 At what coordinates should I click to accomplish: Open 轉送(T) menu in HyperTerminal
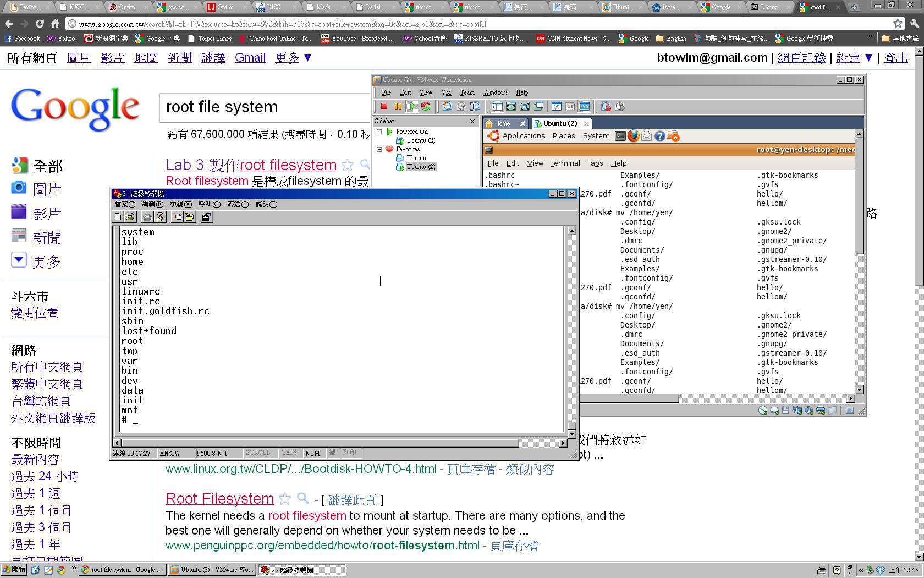(238, 204)
